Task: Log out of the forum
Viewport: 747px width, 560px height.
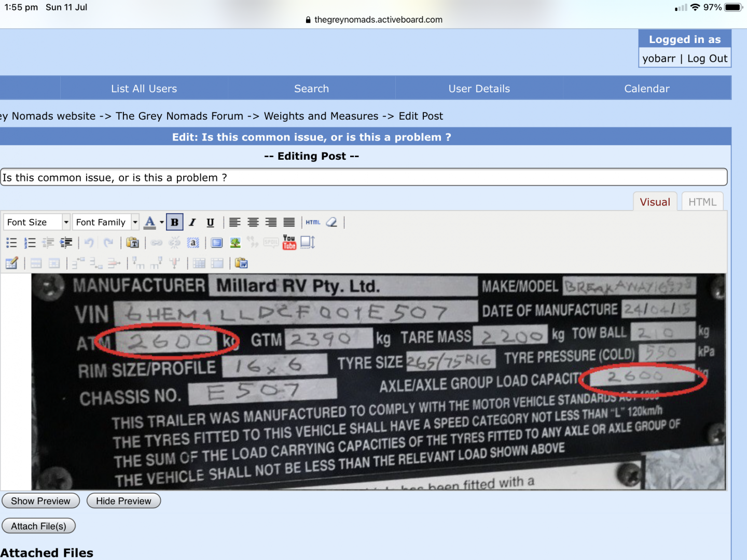Action: [x=707, y=59]
